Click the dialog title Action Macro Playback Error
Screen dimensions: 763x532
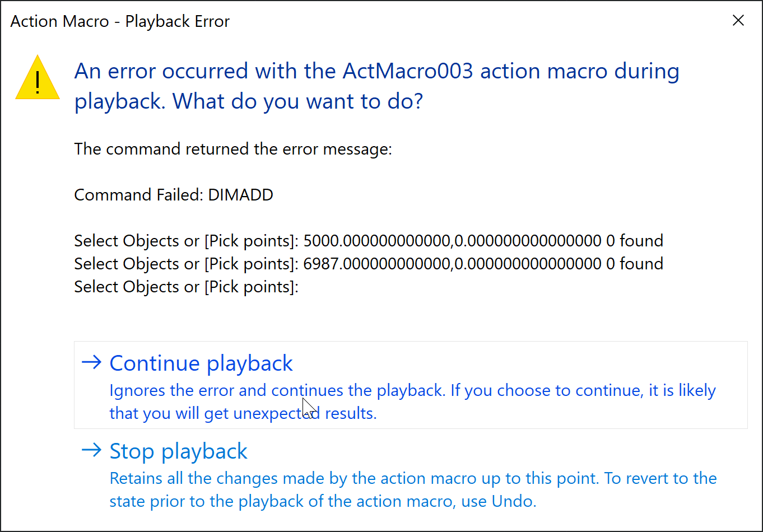pyautogui.click(x=119, y=21)
